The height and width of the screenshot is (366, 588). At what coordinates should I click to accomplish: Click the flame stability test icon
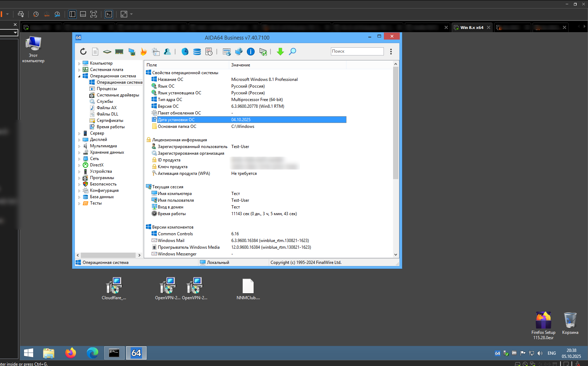143,52
